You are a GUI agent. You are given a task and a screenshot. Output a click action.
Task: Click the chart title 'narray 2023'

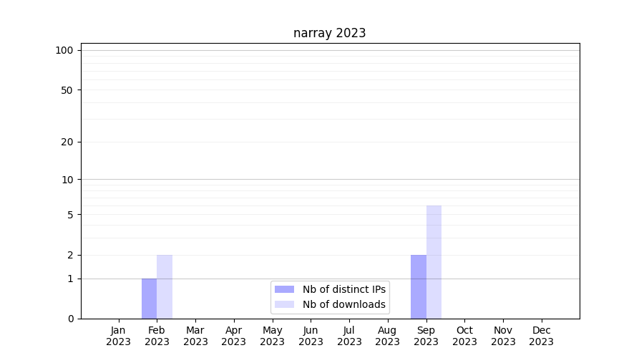[329, 33]
